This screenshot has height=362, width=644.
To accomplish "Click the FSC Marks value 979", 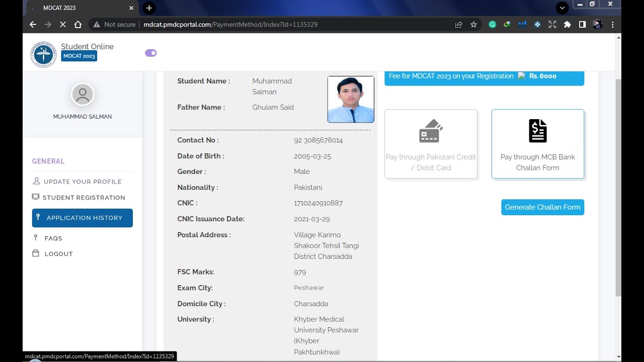I will pyautogui.click(x=300, y=272).
